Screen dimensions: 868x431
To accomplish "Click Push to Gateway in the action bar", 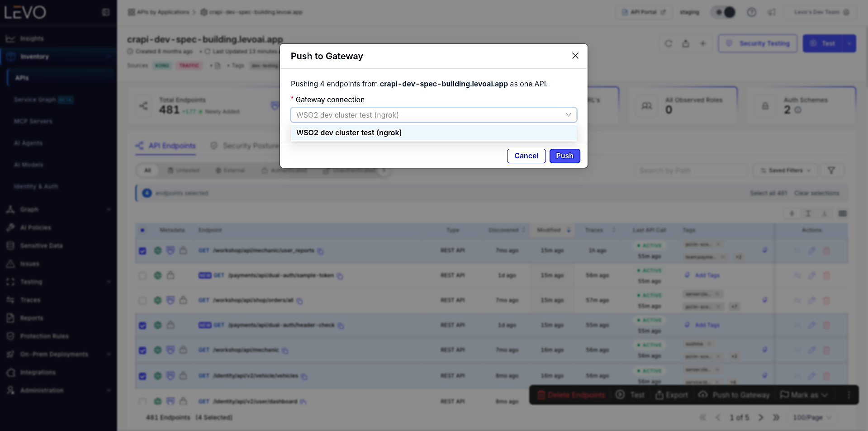I will click(x=734, y=395).
